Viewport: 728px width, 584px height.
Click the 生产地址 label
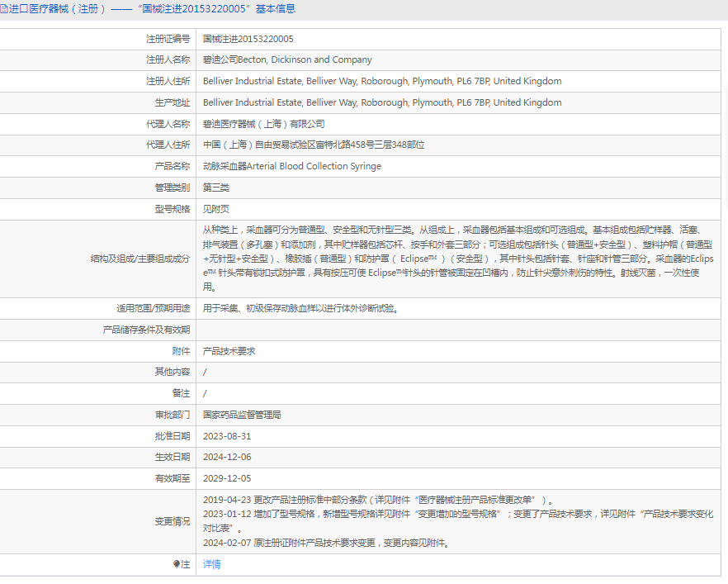[173, 102]
